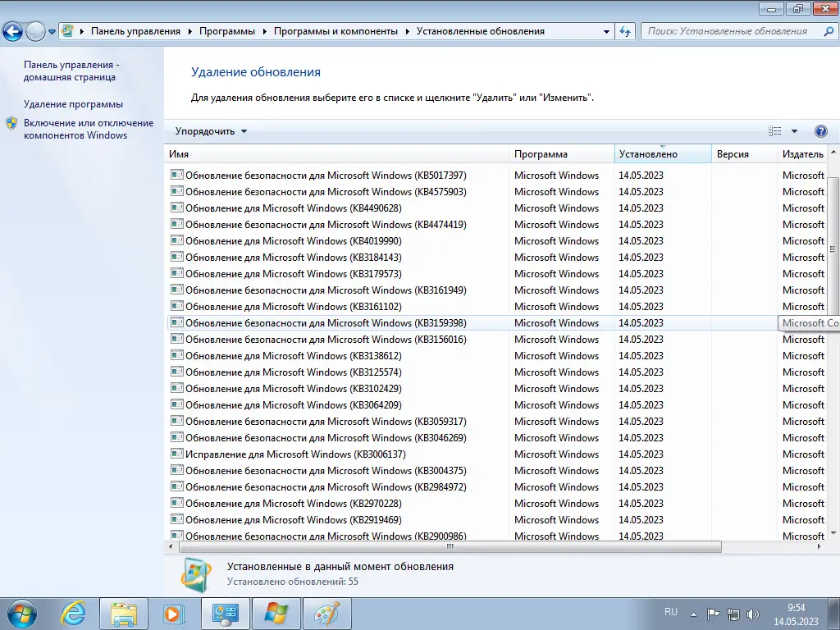Click the Forward navigation arrow button

pos(35,32)
